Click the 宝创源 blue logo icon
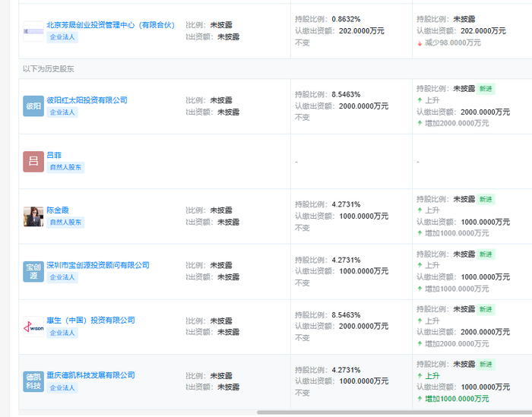The width and height of the screenshot is (532, 417). pos(33,271)
